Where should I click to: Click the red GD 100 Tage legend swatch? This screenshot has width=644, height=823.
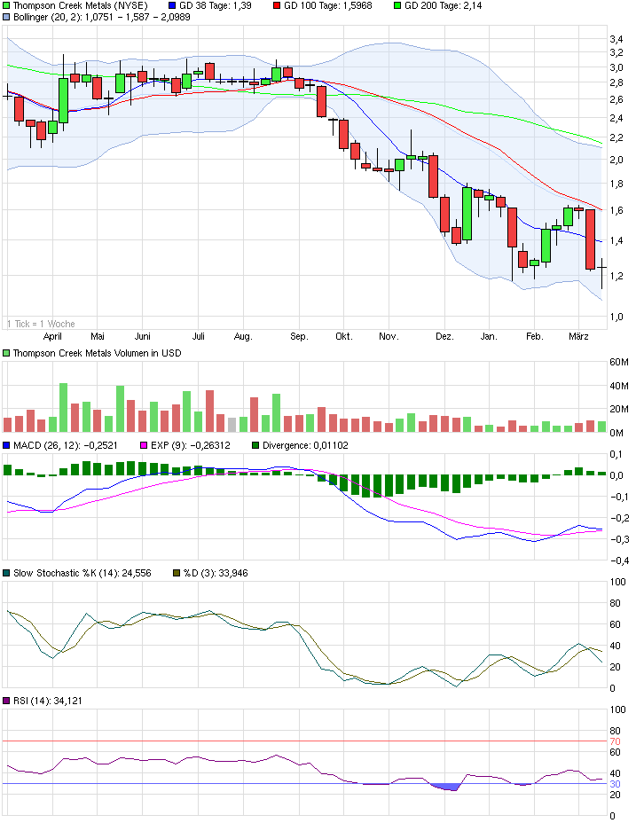[277, 5]
